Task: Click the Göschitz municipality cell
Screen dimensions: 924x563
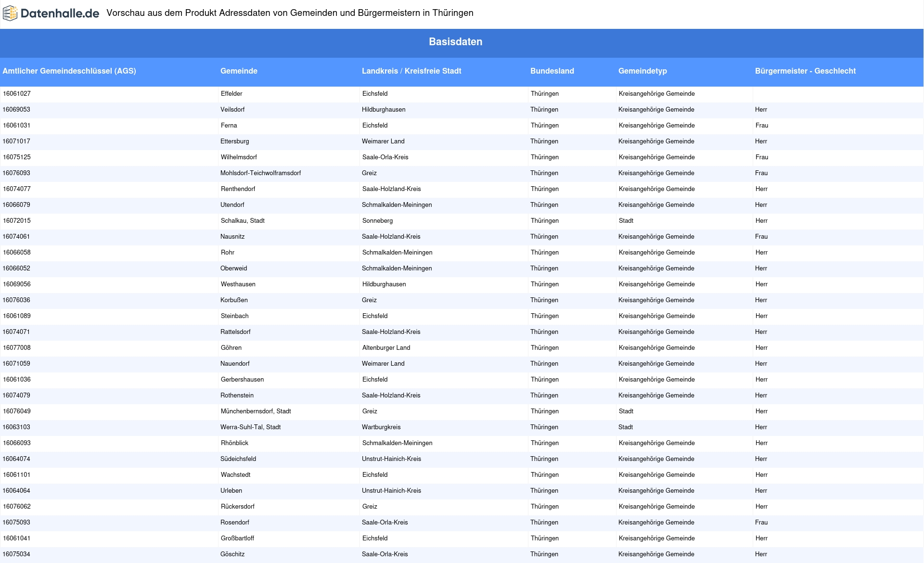Action: 232,554
